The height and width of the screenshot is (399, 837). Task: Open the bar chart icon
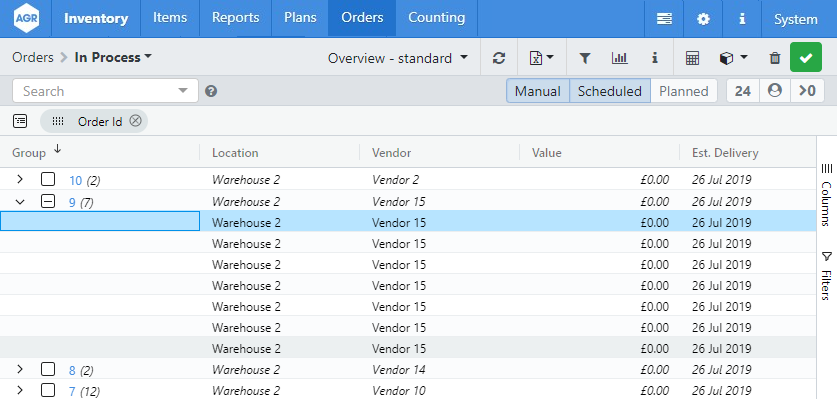pos(619,58)
